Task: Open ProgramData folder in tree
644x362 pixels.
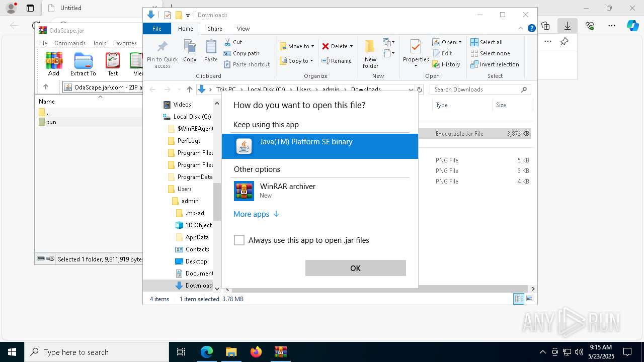Action: click(190, 177)
